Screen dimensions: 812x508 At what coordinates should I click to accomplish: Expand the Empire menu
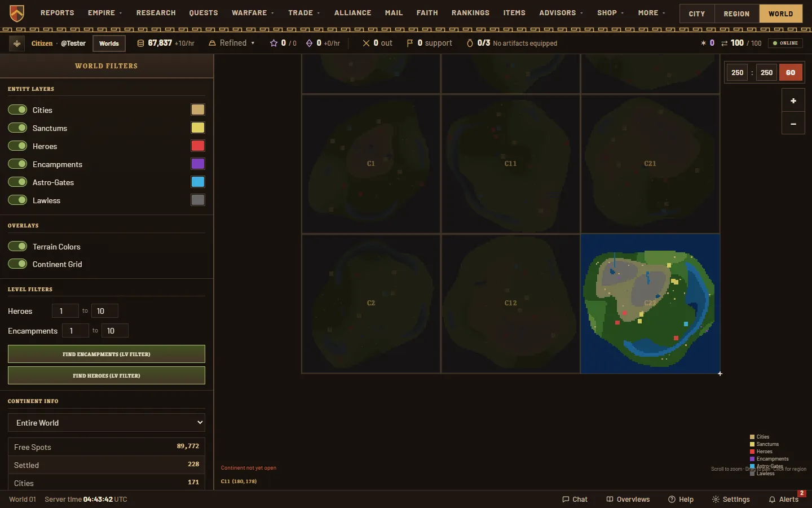(105, 13)
